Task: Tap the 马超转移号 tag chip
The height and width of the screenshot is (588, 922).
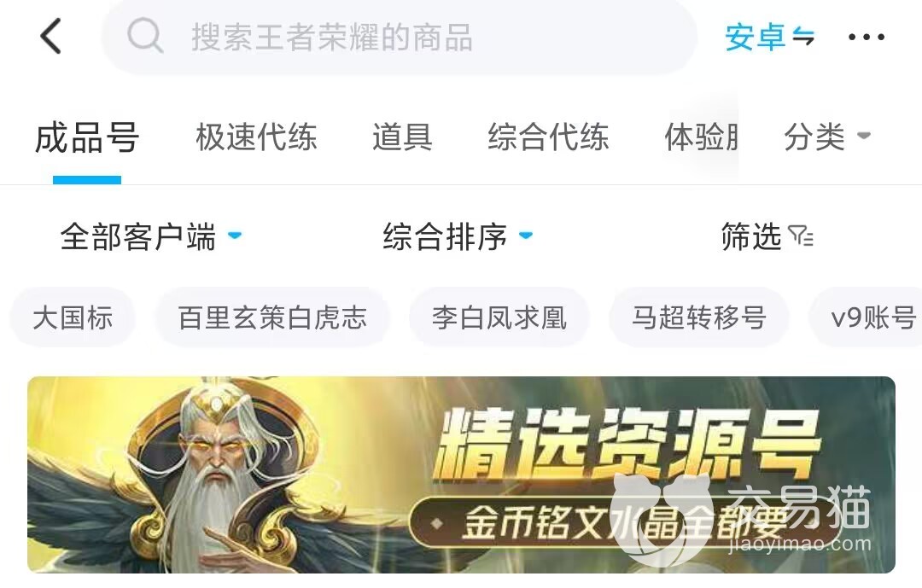Action: [x=698, y=317]
